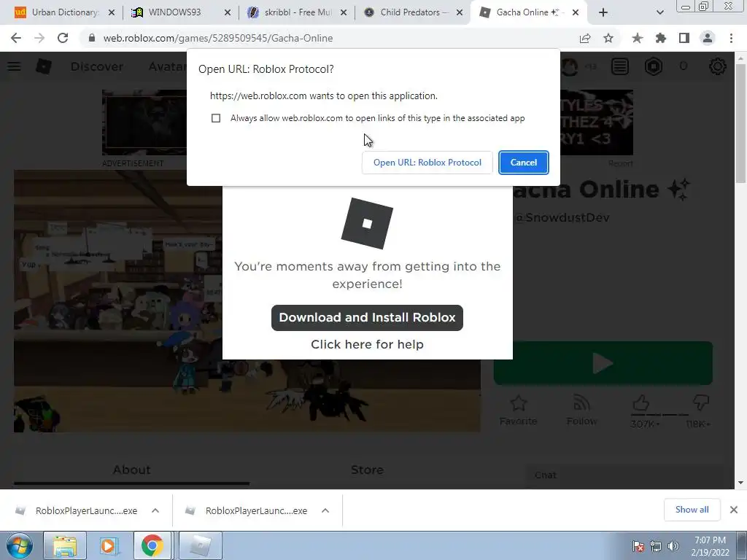Screen dimensions: 747x560
Task: Click the green Play button
Action: (603, 363)
